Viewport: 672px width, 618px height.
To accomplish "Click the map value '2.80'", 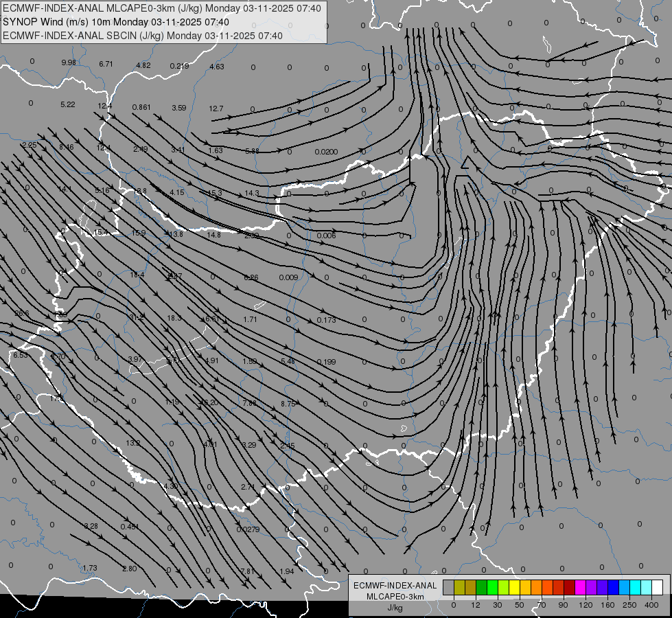I will 130,569.
